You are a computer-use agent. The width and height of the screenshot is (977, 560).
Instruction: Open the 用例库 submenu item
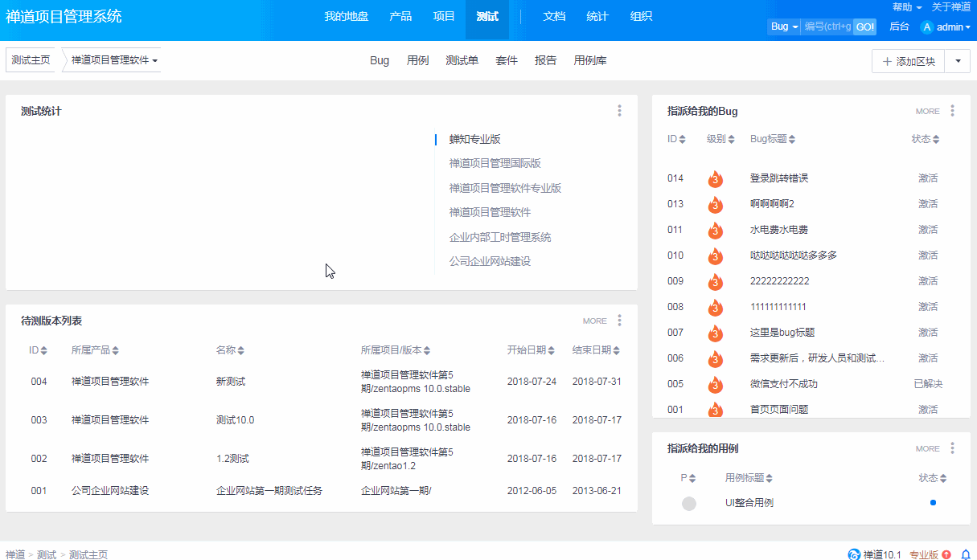point(590,60)
